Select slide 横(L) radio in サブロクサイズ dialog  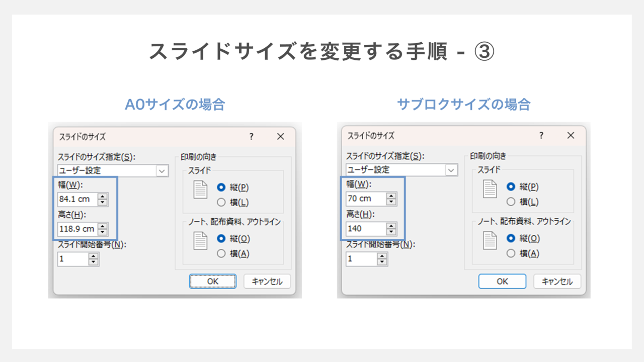click(x=511, y=202)
